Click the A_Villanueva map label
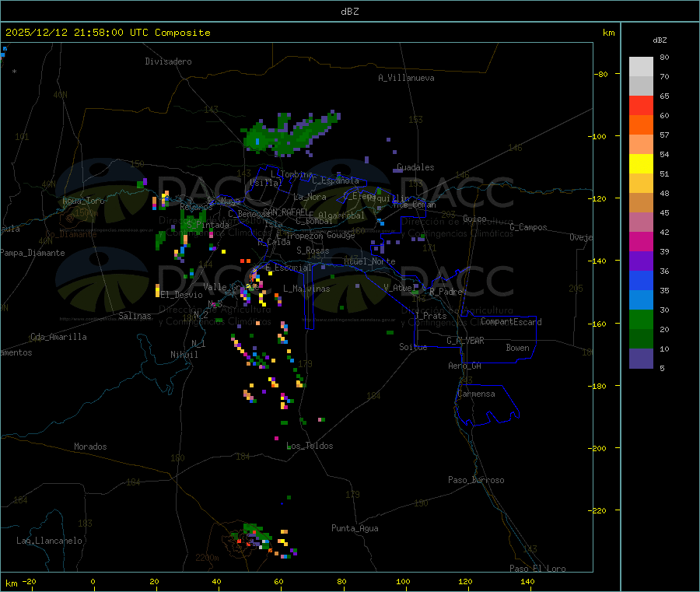This screenshot has width=700, height=592. click(x=406, y=78)
